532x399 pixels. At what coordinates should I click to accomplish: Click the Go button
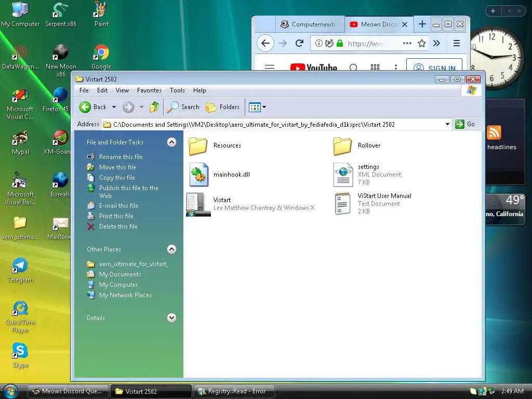point(465,124)
